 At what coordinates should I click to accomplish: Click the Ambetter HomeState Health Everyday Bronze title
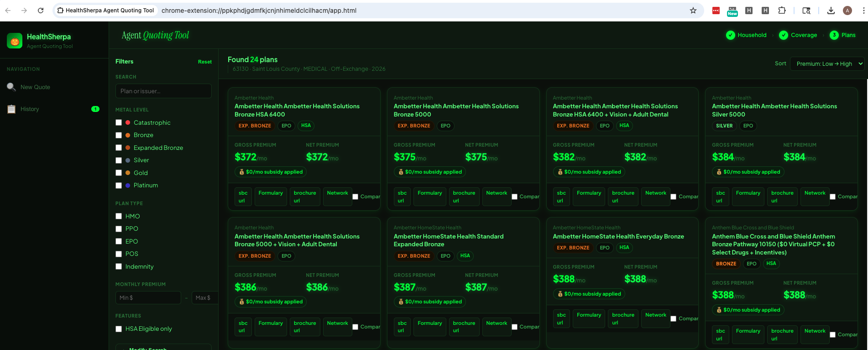tap(618, 236)
